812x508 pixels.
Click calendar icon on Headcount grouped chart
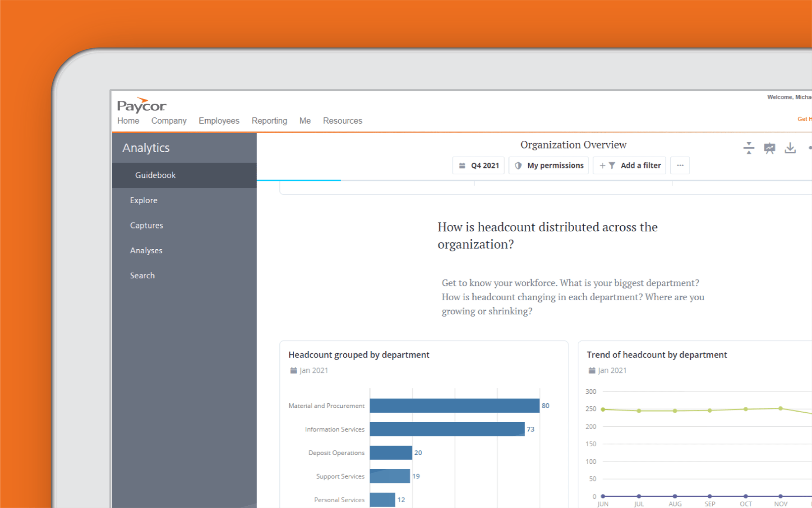pos(293,370)
